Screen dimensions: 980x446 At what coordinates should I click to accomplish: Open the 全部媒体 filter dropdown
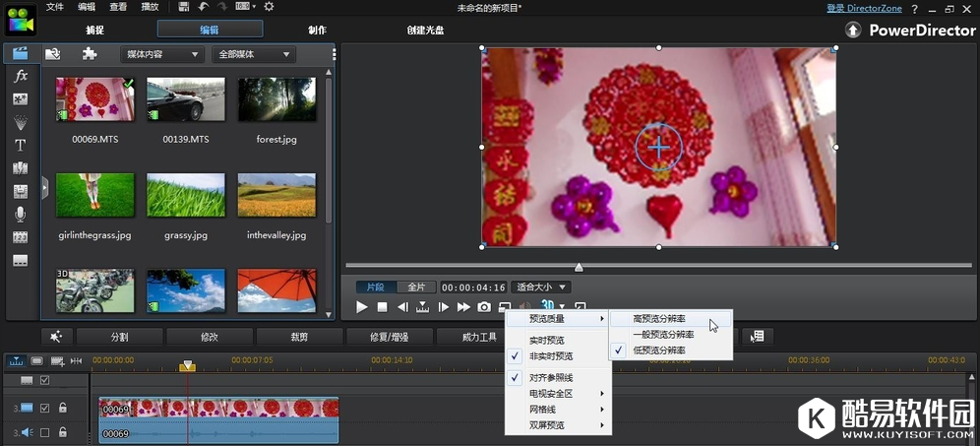[253, 54]
